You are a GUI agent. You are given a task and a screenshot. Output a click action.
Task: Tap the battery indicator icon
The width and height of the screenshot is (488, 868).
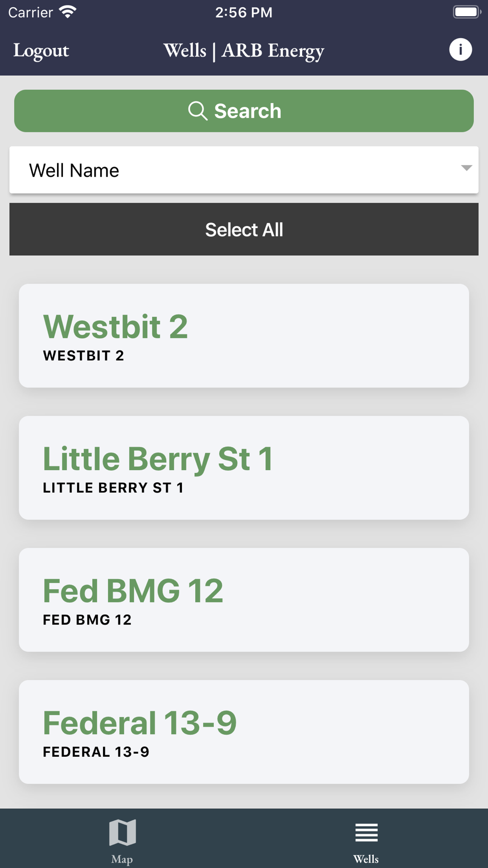[x=467, y=12]
